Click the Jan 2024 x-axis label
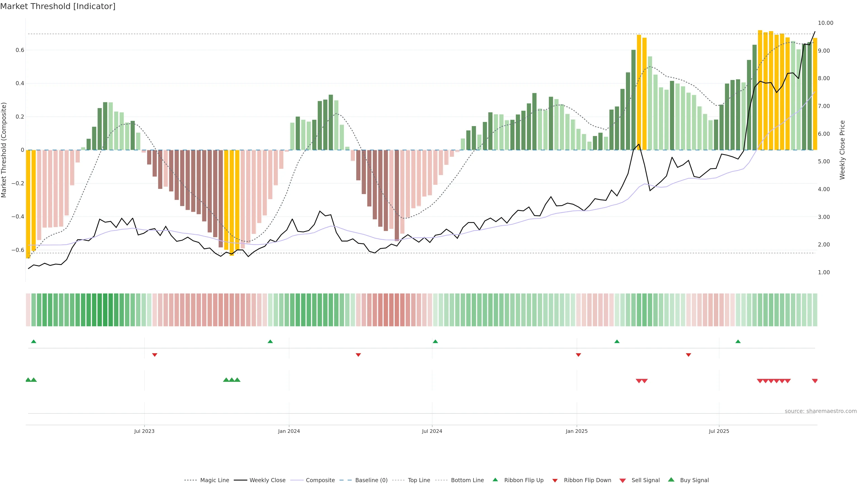868x488 pixels. (x=289, y=431)
